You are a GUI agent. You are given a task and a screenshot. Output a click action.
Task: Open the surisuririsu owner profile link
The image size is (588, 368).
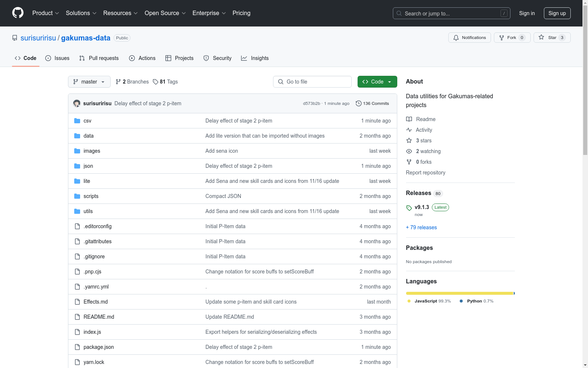(38, 38)
